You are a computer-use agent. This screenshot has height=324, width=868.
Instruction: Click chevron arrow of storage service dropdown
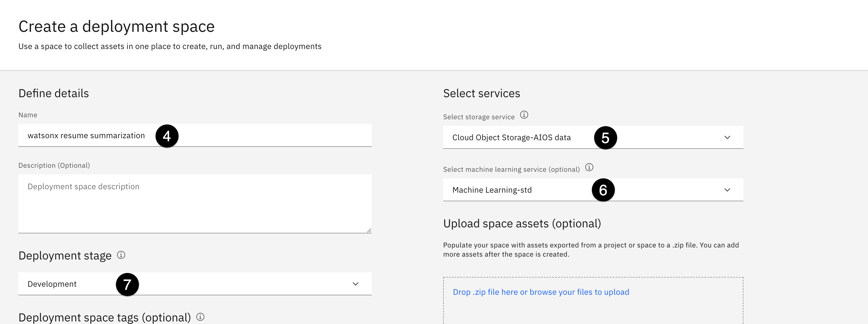[x=727, y=137]
